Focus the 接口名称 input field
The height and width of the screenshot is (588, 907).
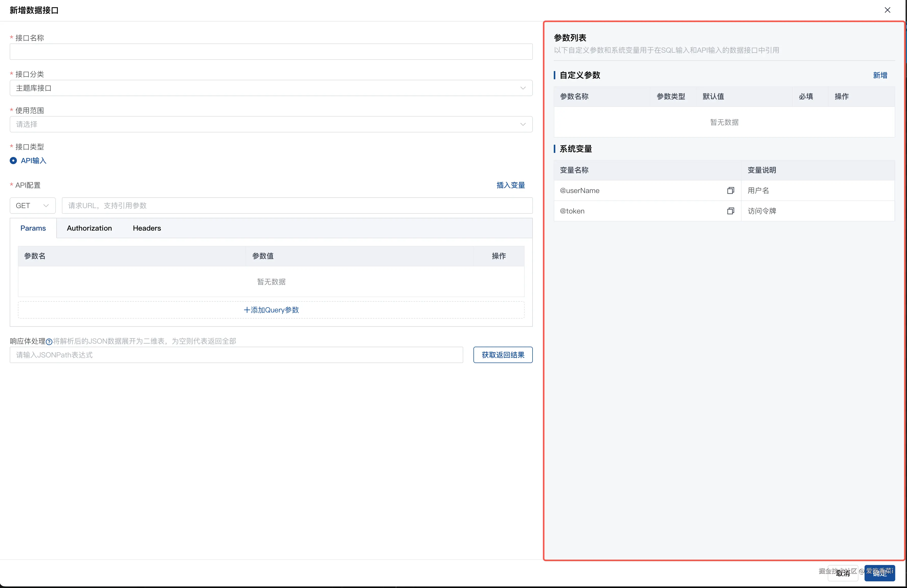point(271,52)
